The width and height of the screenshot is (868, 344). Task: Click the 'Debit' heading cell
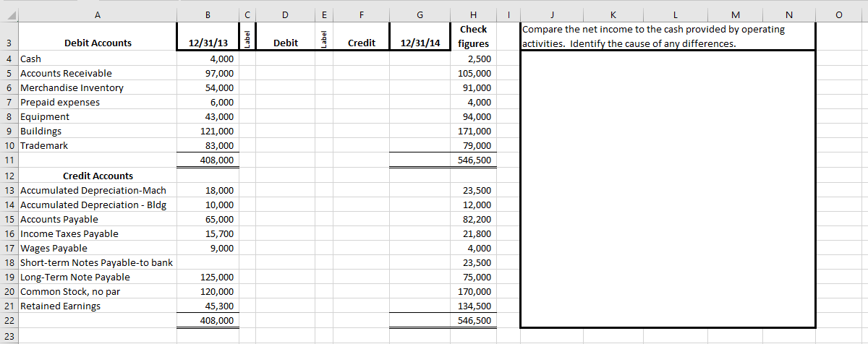click(285, 36)
